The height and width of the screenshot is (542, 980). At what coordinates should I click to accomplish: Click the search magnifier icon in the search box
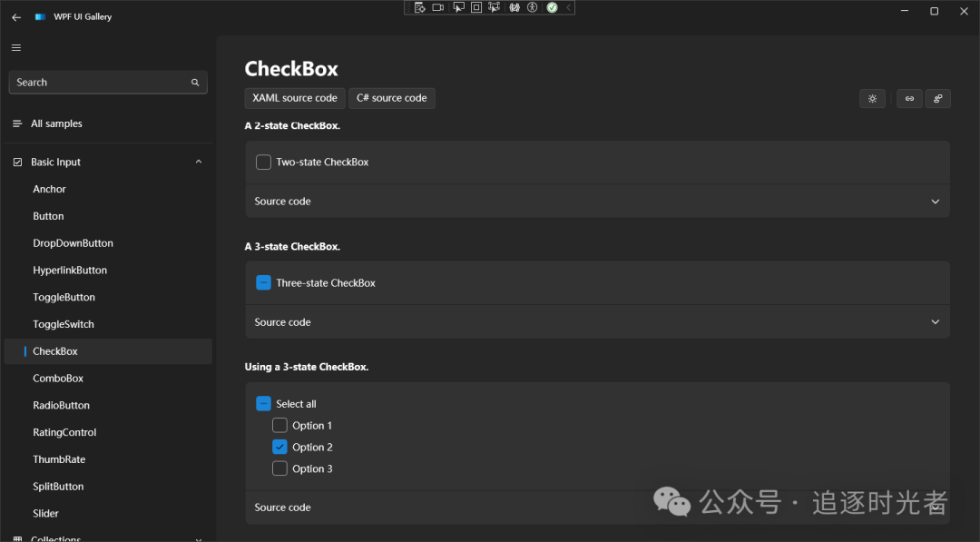195,82
